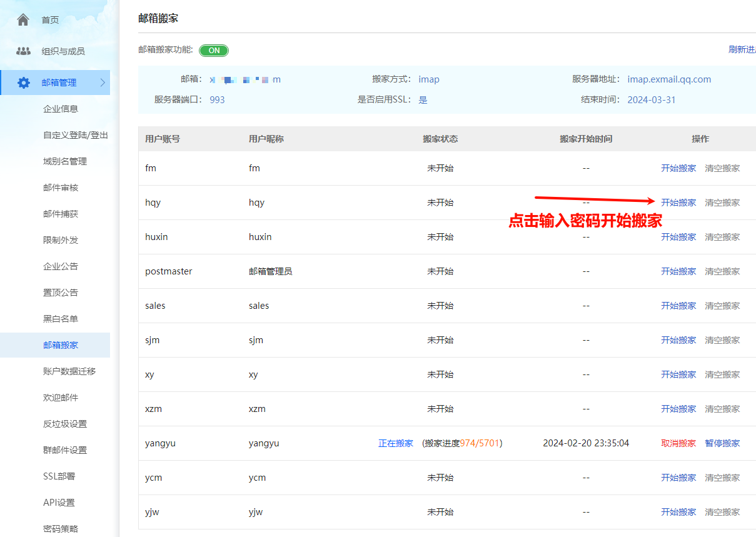
Task: Open SSL部署 submenu item
Action: tap(59, 476)
